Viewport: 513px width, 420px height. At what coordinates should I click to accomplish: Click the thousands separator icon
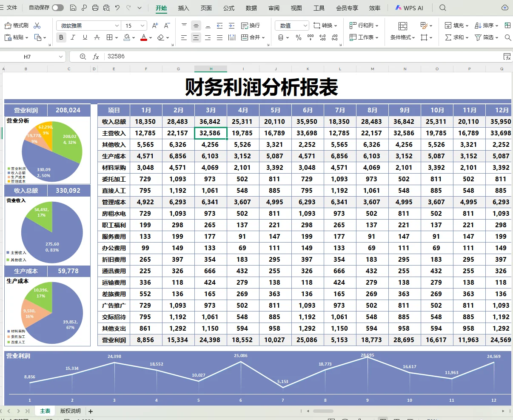311,37
